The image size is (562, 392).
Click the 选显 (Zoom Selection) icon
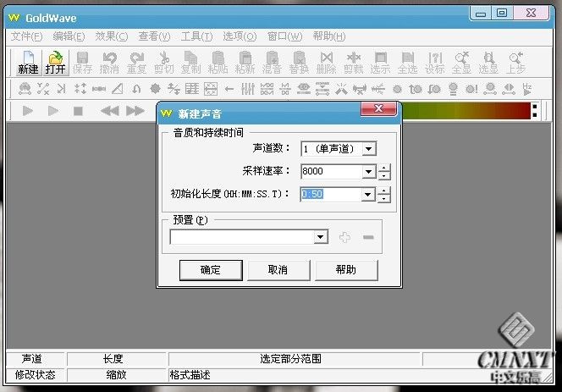488,63
